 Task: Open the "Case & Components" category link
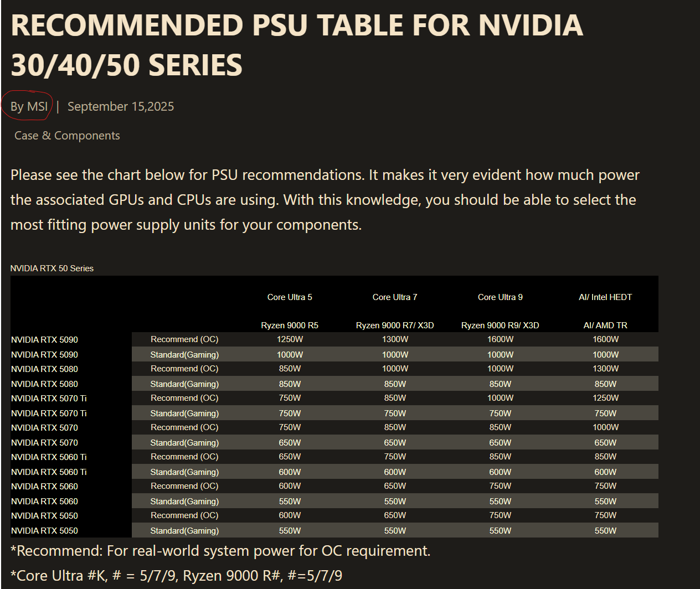[x=67, y=136]
